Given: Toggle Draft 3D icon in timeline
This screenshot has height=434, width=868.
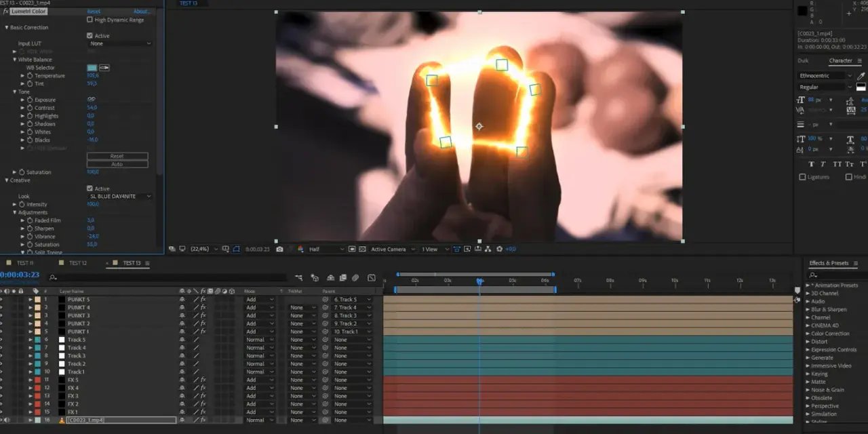Looking at the screenshot, I should (315, 277).
